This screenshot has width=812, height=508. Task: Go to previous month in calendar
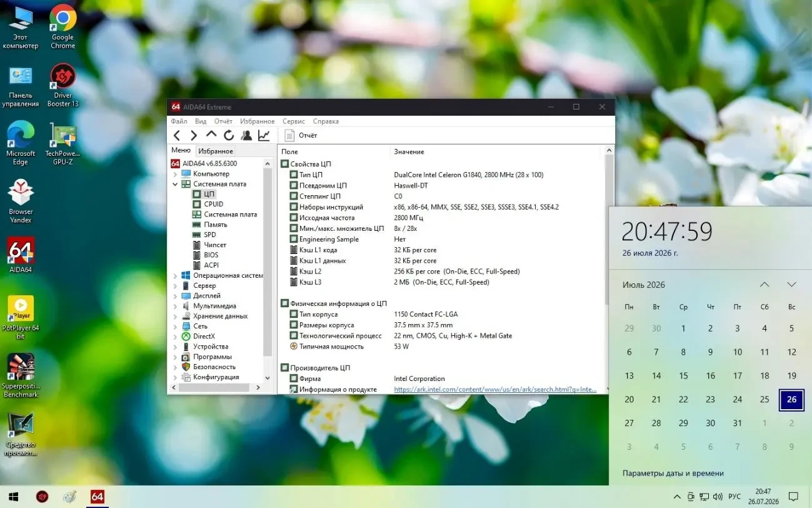tap(764, 285)
